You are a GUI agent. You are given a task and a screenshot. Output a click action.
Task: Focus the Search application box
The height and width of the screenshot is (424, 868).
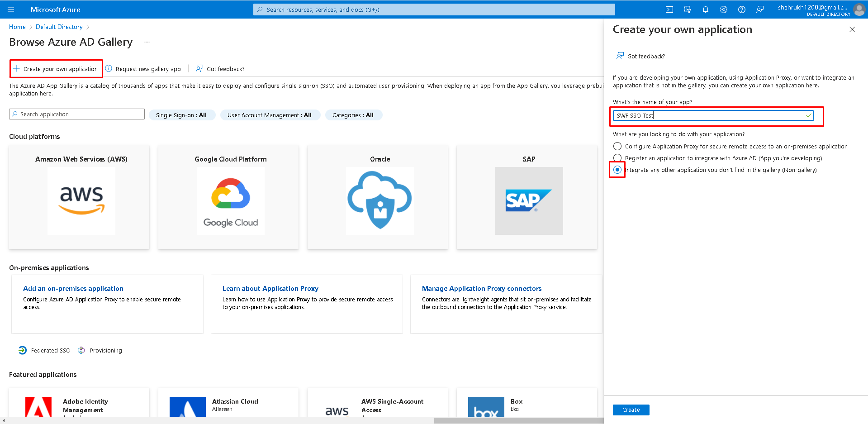[x=77, y=114]
